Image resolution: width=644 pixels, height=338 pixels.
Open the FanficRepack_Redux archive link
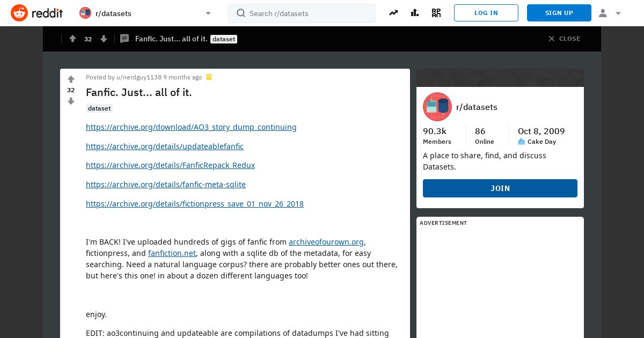170,165
